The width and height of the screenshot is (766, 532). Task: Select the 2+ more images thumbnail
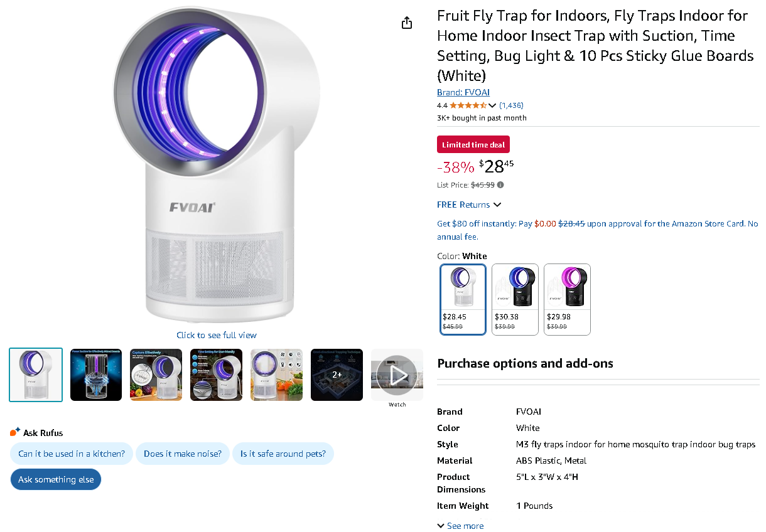337,375
